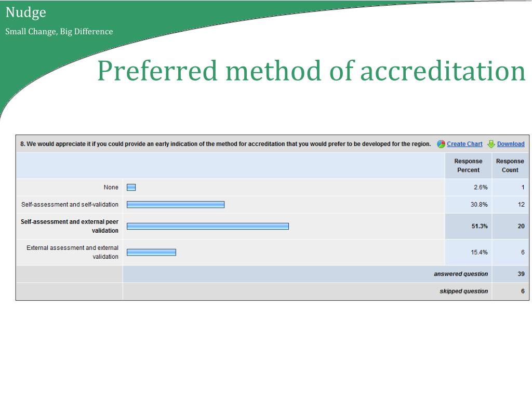Screen dimensions: 532x399
Task: Click the Self-assessment and self-validation bar
Action: (x=176, y=205)
